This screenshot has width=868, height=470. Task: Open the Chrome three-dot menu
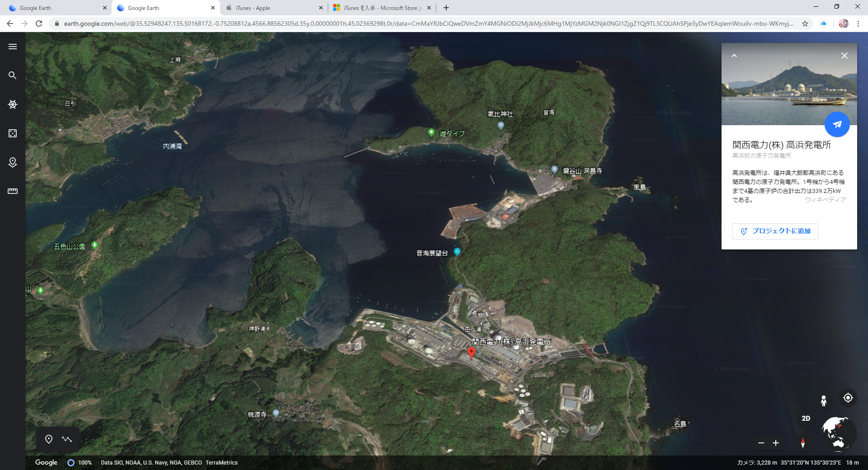[x=858, y=23]
